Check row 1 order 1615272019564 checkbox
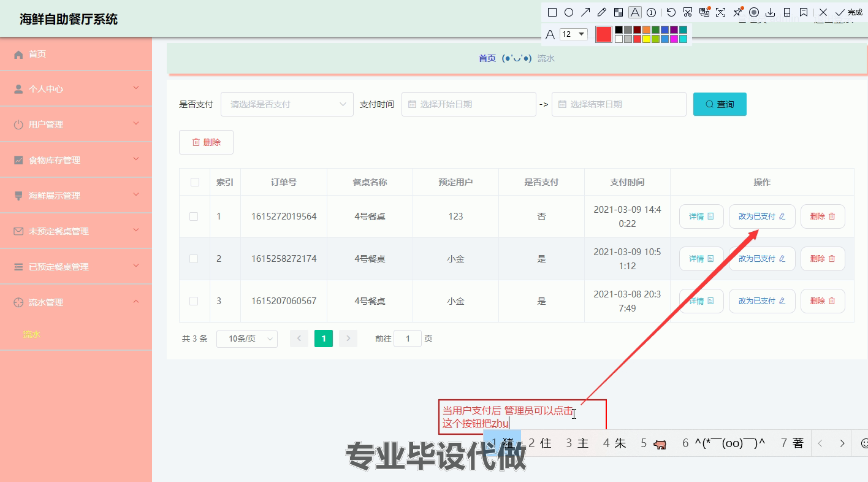Screen dimensions: 868x482 tap(194, 216)
